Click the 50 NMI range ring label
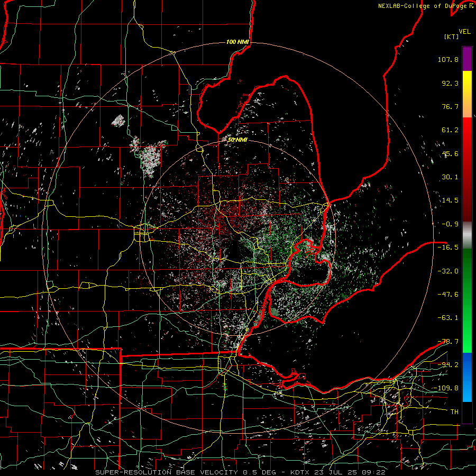Image resolution: width=476 pixels, height=476 pixels. (x=237, y=140)
